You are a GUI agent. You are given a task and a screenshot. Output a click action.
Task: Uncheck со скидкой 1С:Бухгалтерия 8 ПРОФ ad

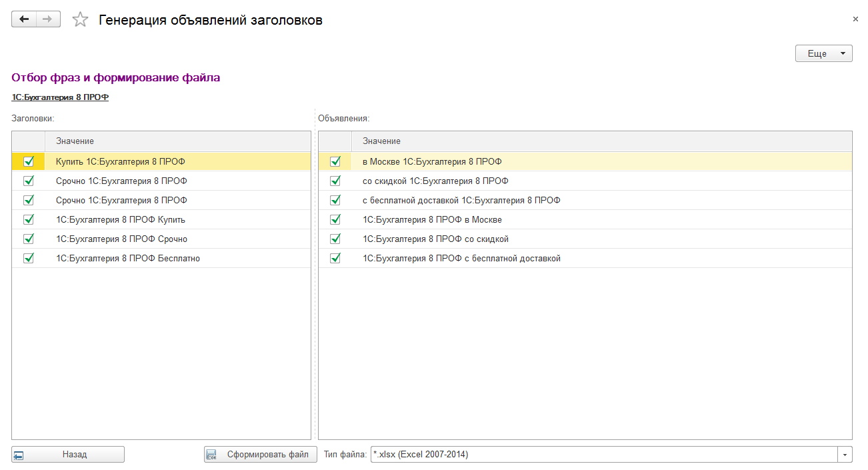[x=335, y=181]
